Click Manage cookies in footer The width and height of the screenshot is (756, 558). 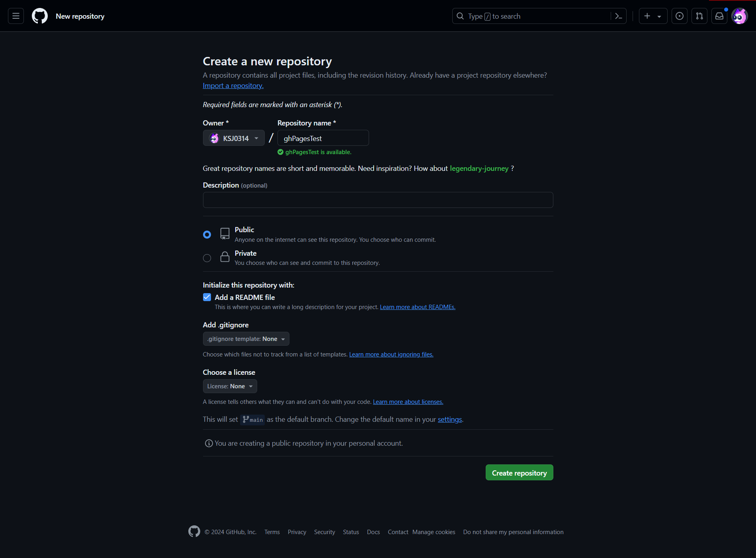pyautogui.click(x=434, y=532)
